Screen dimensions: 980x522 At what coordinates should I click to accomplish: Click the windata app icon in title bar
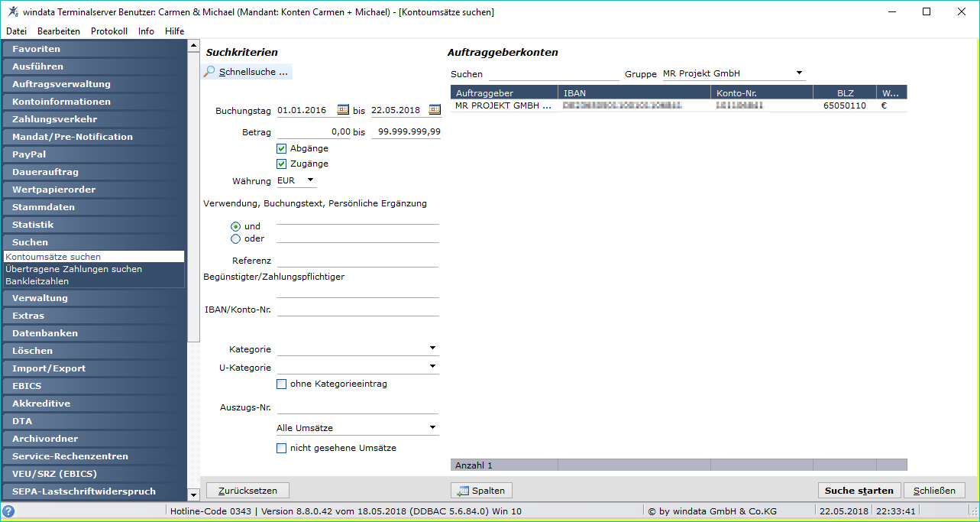click(13, 11)
